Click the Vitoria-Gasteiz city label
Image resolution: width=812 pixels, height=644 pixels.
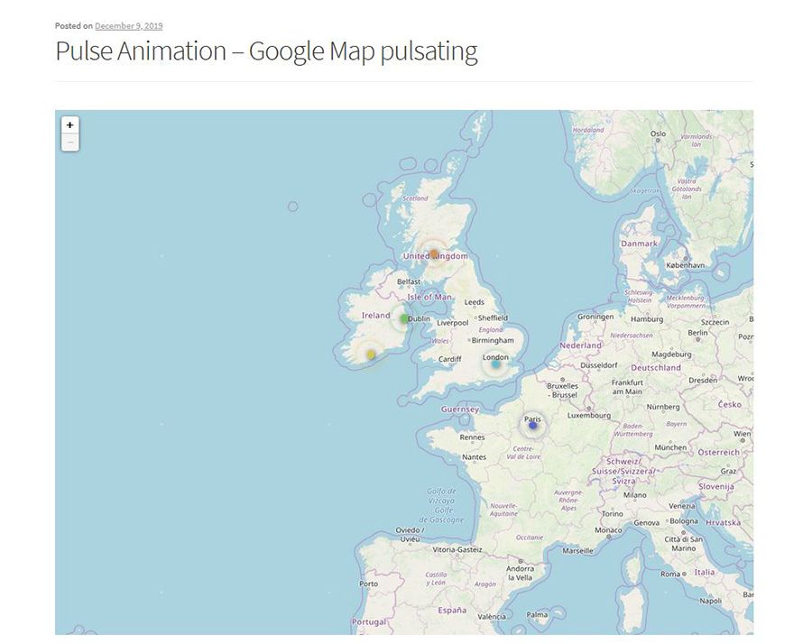coord(457,549)
